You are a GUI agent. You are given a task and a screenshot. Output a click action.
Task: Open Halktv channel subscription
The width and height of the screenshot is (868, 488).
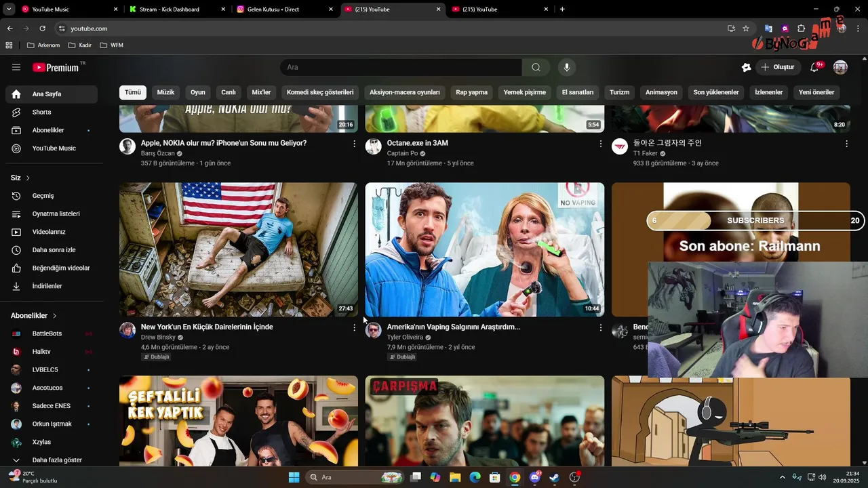tap(52, 352)
